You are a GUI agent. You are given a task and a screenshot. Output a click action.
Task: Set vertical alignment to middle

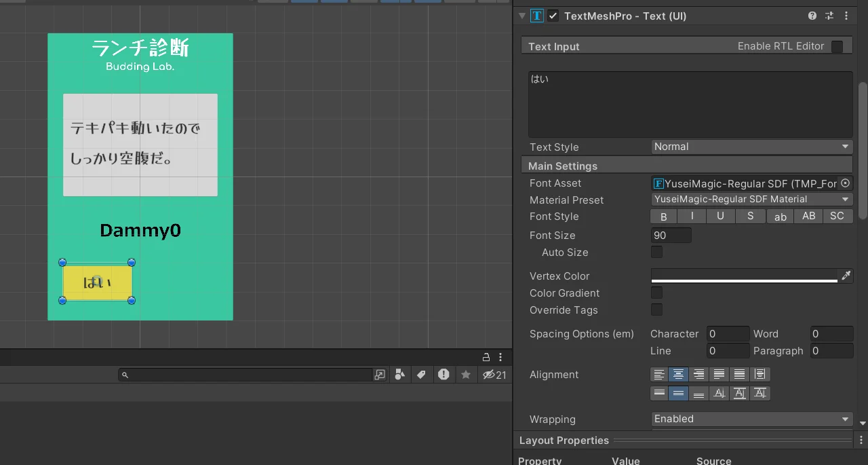(x=678, y=393)
